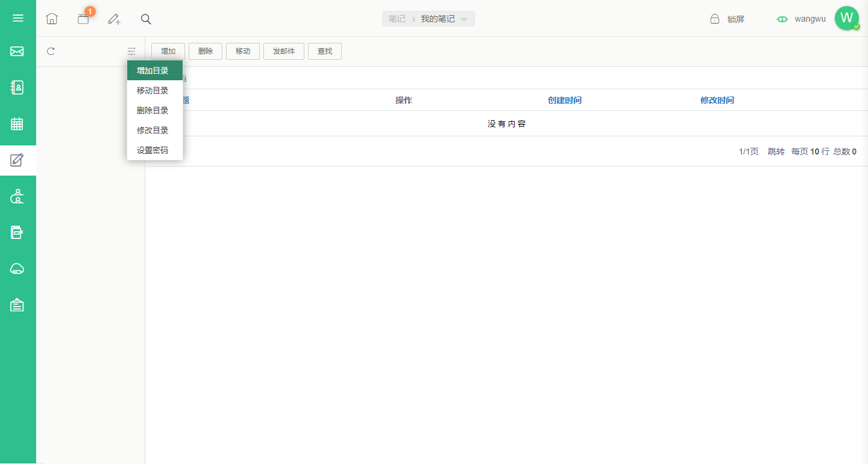Open the W user avatar menu

[847, 18]
